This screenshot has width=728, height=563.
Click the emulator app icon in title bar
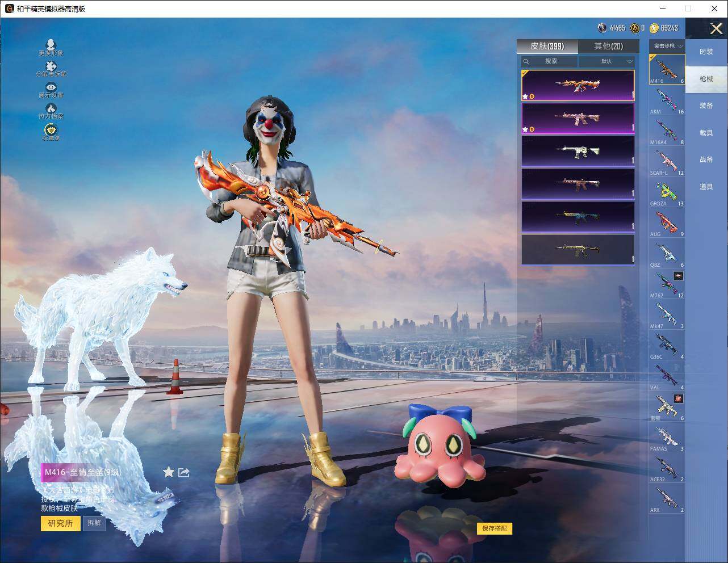9,9
